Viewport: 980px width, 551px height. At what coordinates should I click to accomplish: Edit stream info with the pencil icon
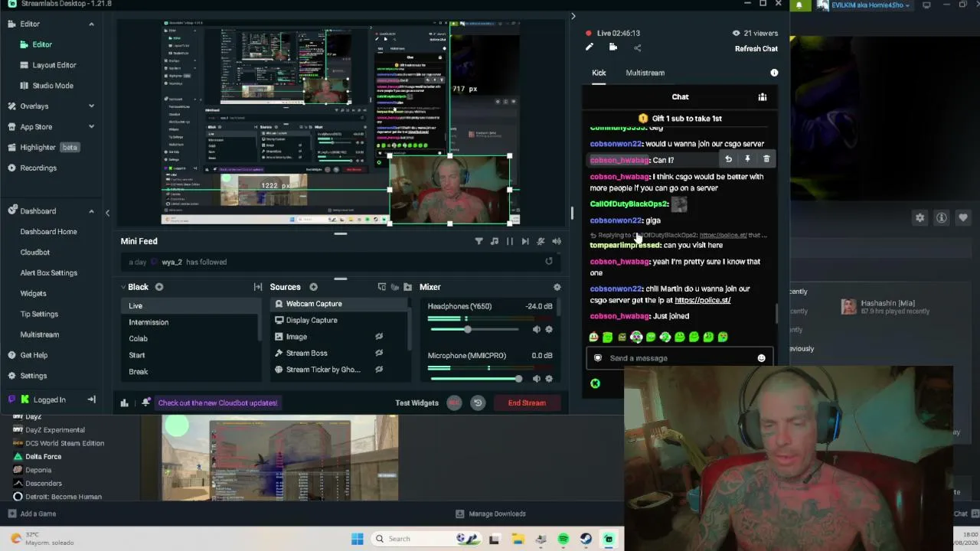(x=590, y=47)
